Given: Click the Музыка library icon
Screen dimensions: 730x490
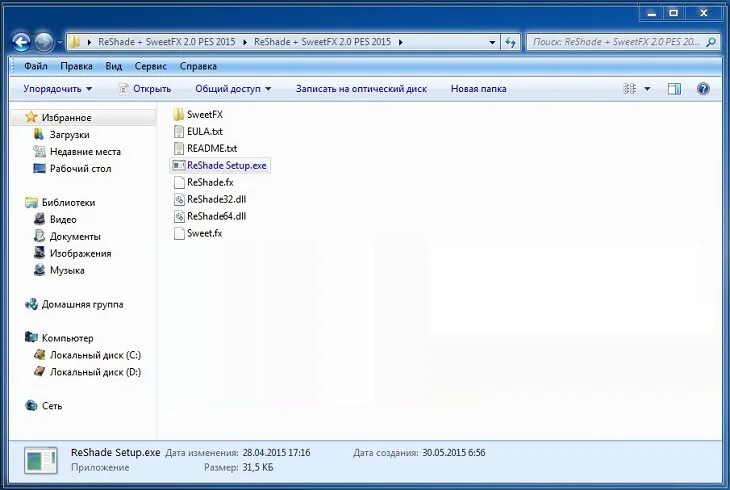Looking at the screenshot, I should [x=39, y=270].
